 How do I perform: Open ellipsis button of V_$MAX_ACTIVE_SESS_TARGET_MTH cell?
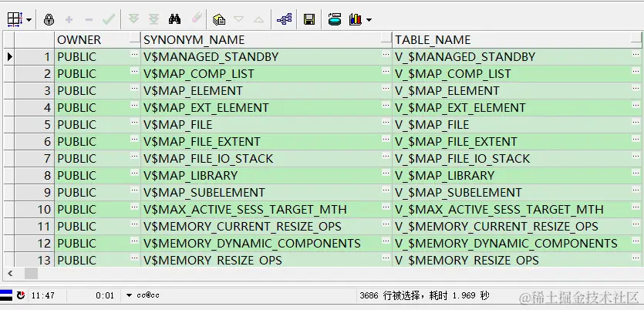pos(636,207)
